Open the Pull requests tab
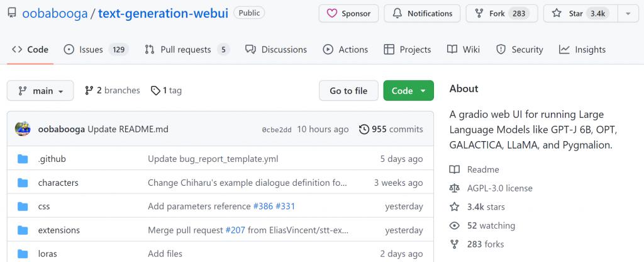Screen dimensions: 644x262 187,50
